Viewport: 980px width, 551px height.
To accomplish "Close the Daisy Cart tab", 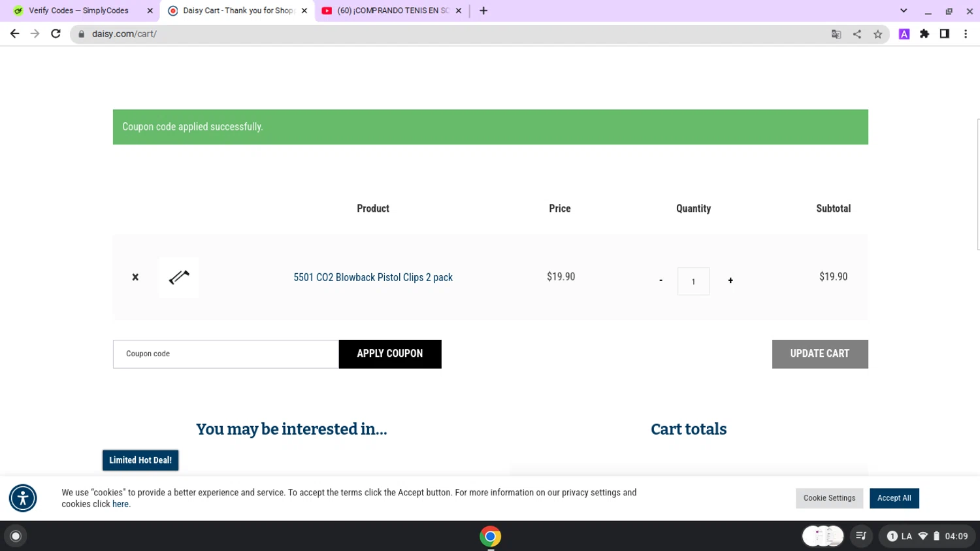I will click(304, 10).
